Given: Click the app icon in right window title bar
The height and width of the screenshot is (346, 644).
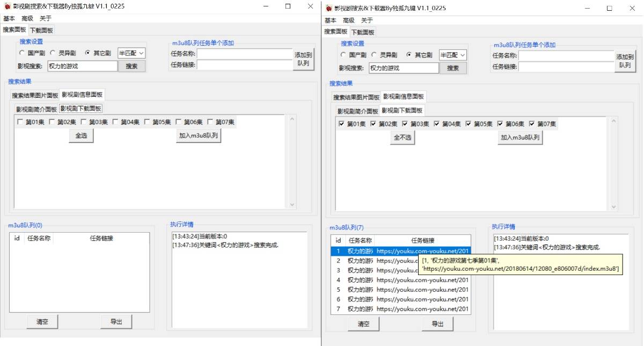Looking at the screenshot, I should [x=328, y=8].
